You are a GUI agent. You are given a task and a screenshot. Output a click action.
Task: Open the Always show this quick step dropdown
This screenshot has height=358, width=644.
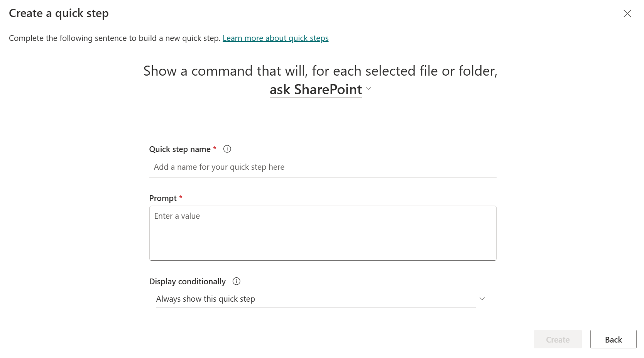pos(316,299)
